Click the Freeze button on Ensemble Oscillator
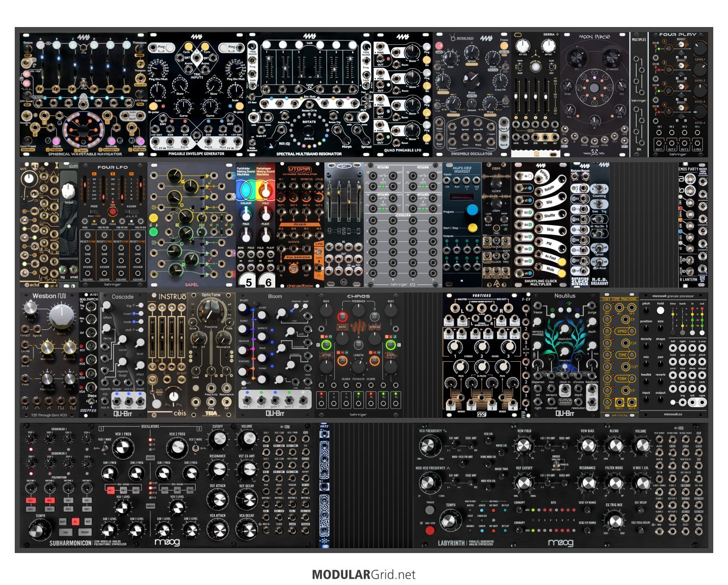The width and height of the screenshot is (728, 585). pos(504,46)
